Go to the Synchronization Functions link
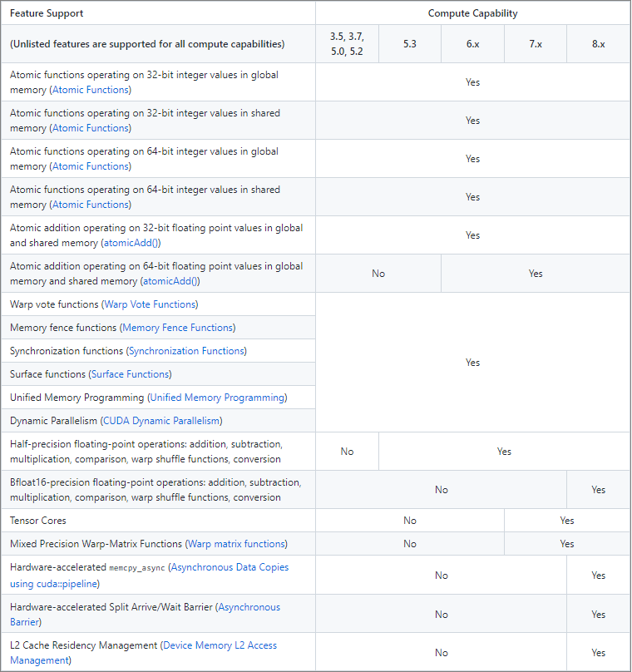 pyautogui.click(x=187, y=351)
